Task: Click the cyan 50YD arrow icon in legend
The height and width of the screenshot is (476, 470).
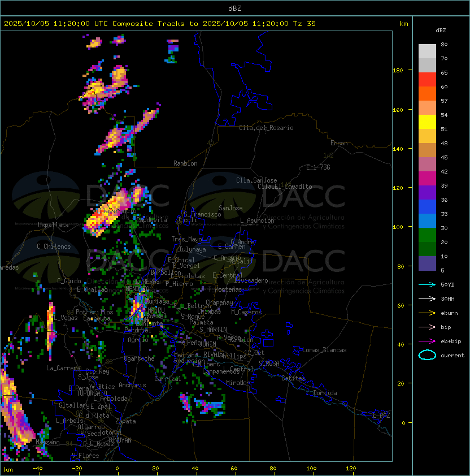Action: (x=427, y=285)
